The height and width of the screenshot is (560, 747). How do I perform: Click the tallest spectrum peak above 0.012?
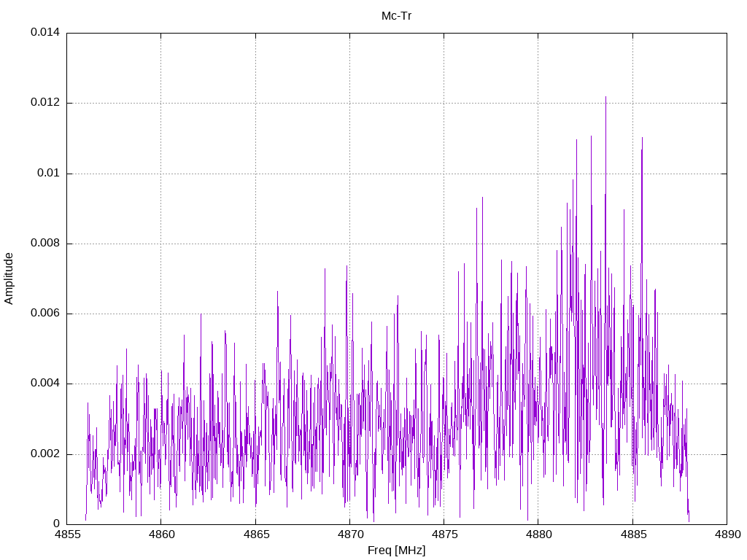coord(605,98)
